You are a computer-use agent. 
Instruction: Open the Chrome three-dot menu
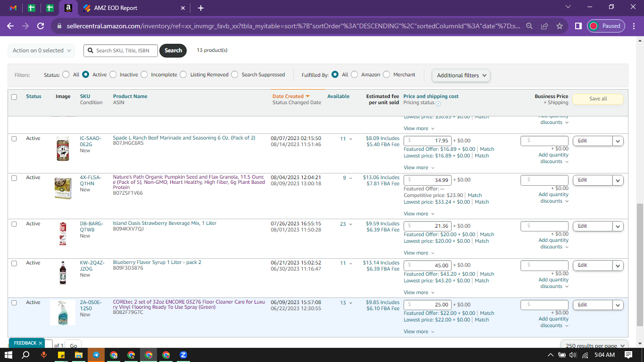tap(634, 26)
